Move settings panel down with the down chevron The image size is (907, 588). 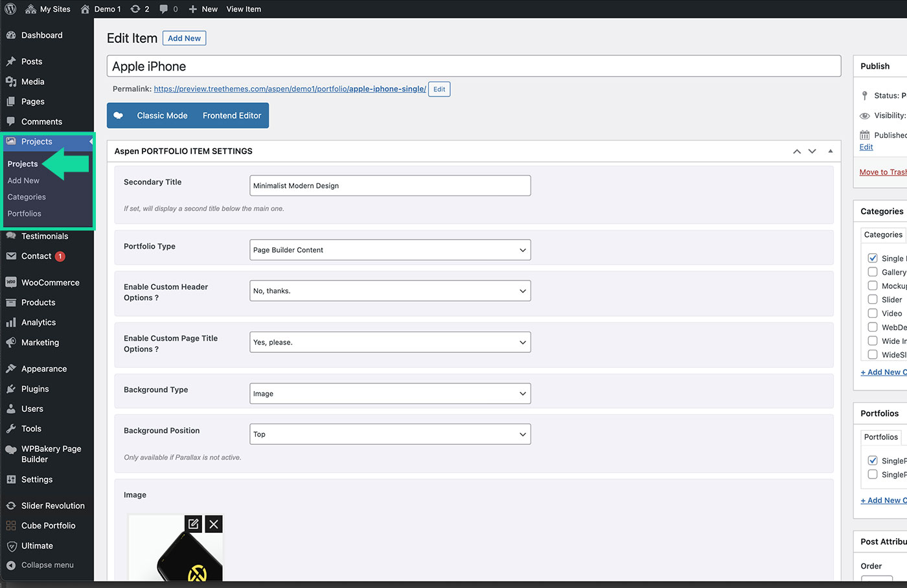812,152
